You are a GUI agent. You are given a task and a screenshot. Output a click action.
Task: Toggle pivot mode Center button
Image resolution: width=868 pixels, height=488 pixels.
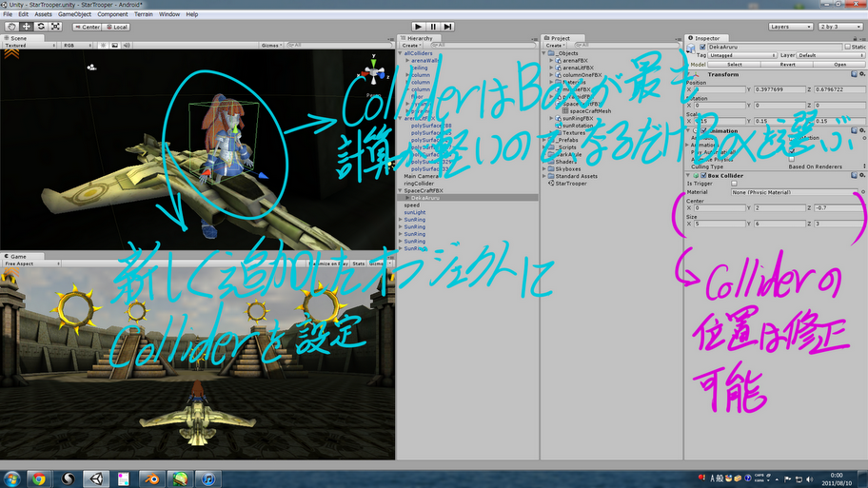coord(87,27)
